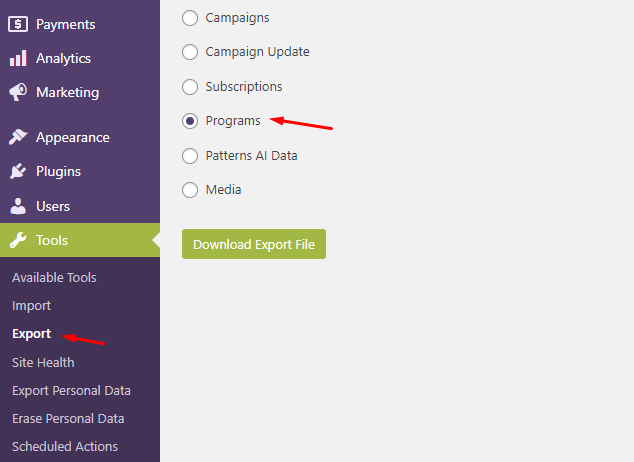Go to the Import submenu page
Viewport: 634px width, 462px height.
(32, 306)
